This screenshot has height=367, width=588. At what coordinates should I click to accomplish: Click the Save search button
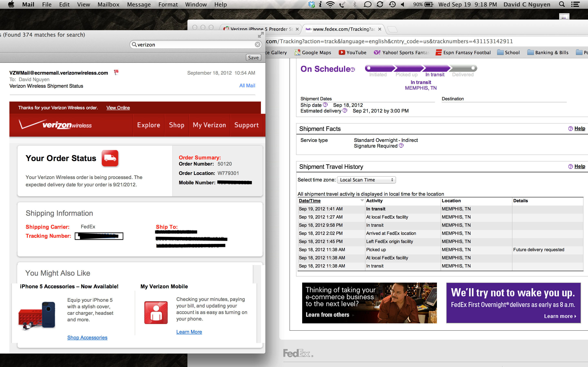tap(253, 58)
